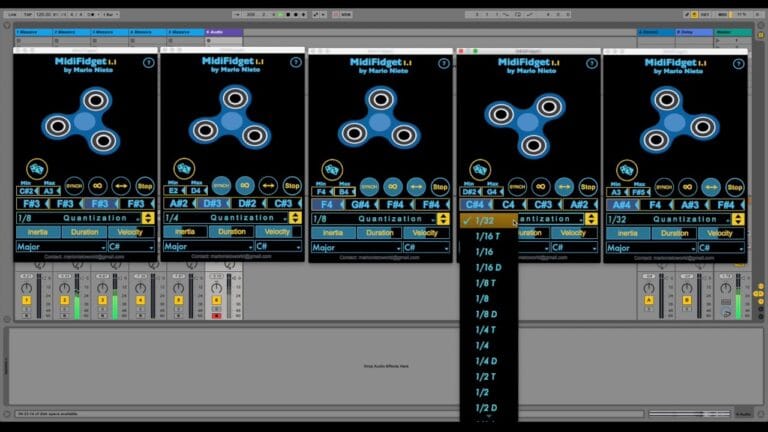Click dice randomize icon in C#2–A3 MidiFidget
Viewport: 768px width, 432px height.
coord(37,169)
